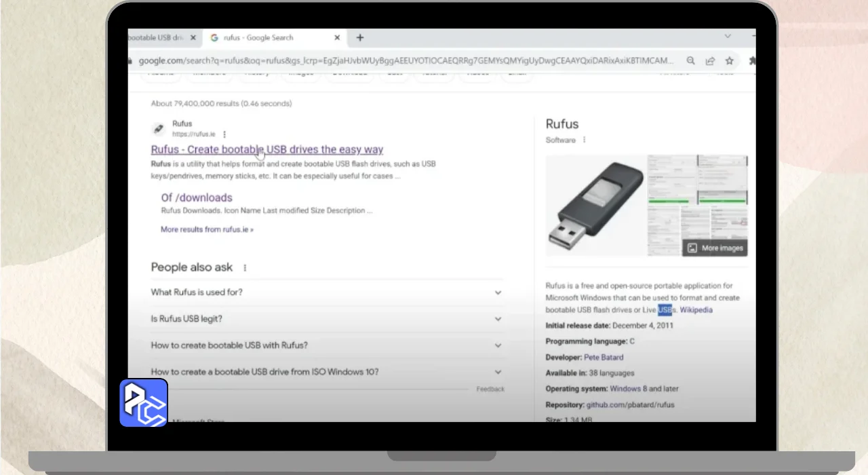Expand 'What Rufus is used for?' question
The height and width of the screenshot is (475, 868).
(x=498, y=292)
